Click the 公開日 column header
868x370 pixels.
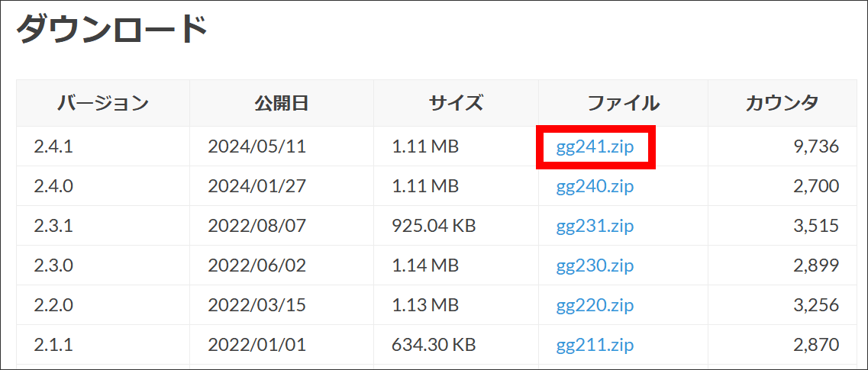point(281,103)
